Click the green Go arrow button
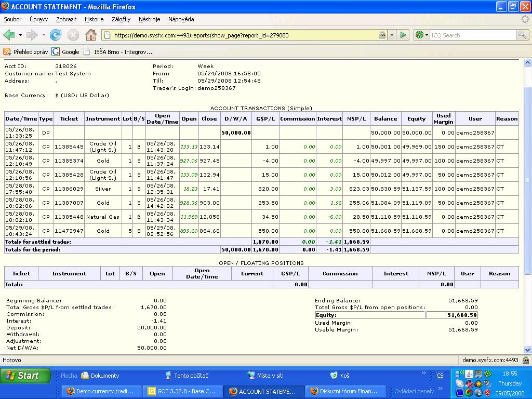The image size is (532, 399). 403,35
